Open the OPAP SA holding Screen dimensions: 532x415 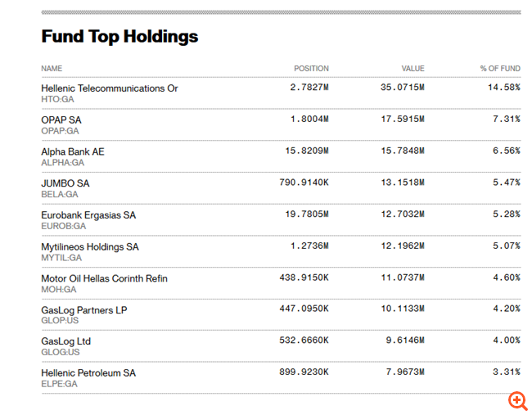(61, 120)
